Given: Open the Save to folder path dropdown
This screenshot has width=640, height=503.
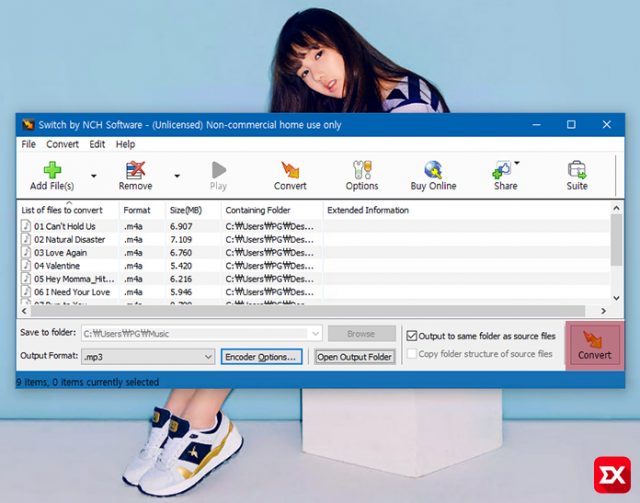Looking at the screenshot, I should 316,334.
